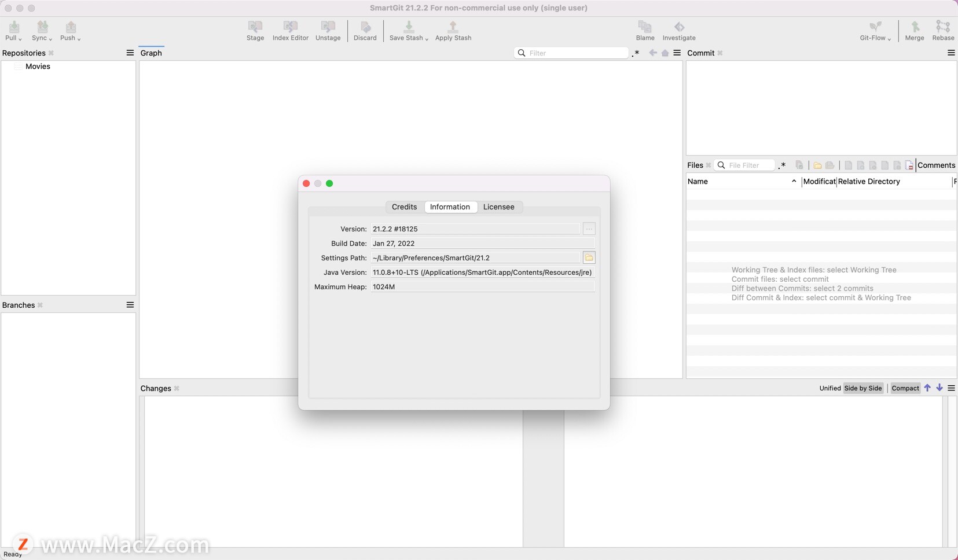Click the Graph home icon
The image size is (958, 560).
[665, 53]
